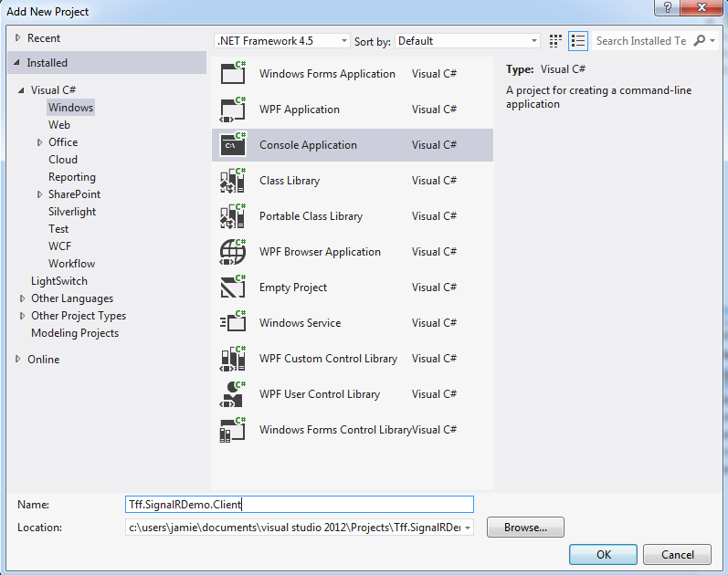Choose the Class Library template icon

234,181
